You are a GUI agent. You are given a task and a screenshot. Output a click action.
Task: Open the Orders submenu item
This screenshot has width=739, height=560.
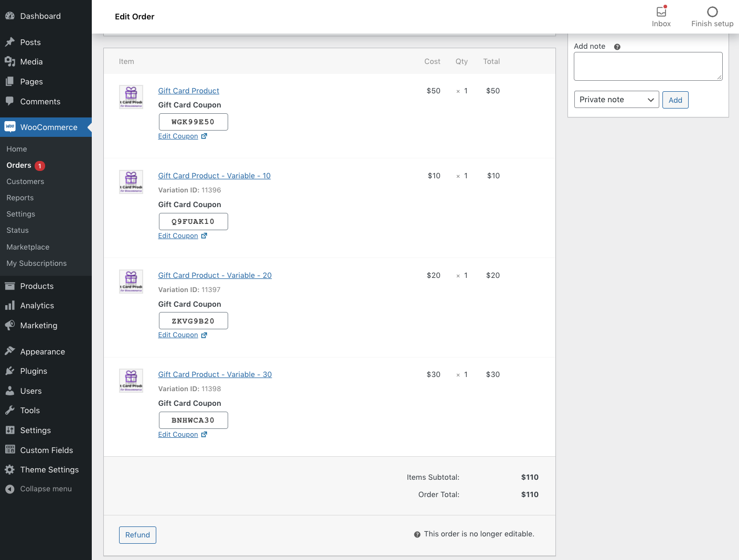click(x=19, y=165)
